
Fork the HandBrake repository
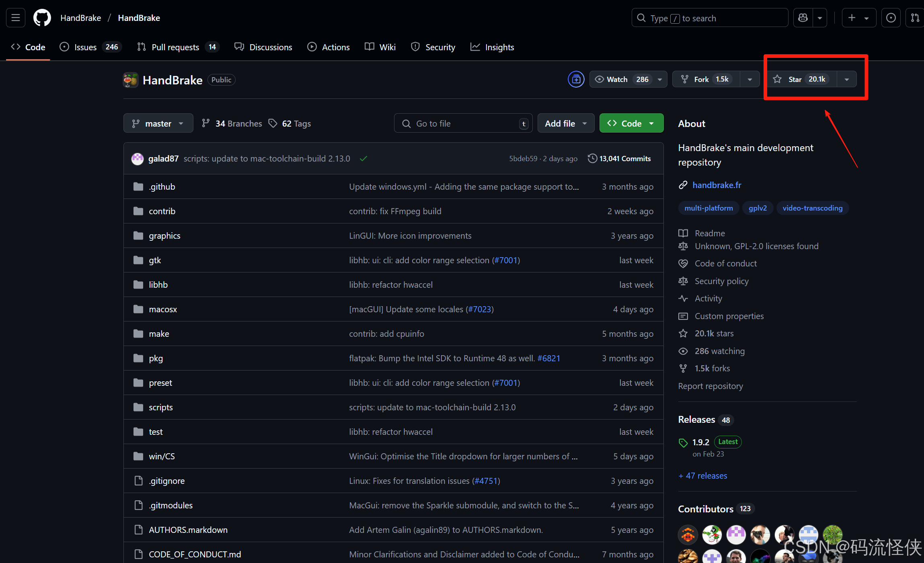pos(706,79)
